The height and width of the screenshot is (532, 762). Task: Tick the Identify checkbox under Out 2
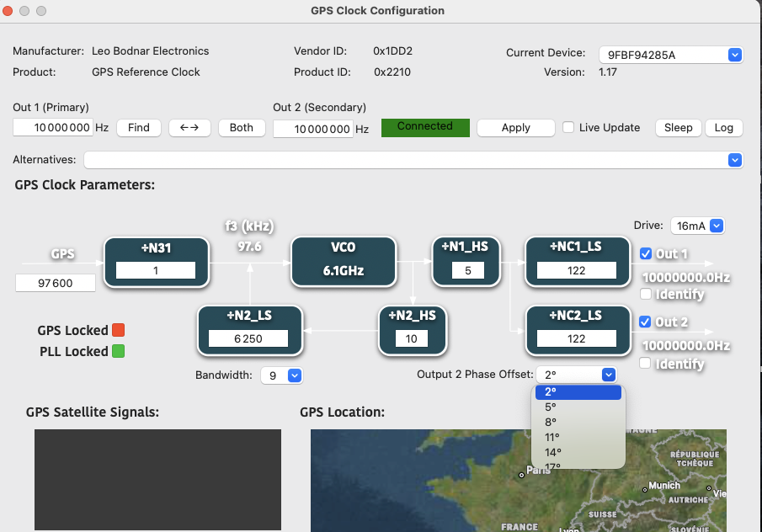point(645,363)
